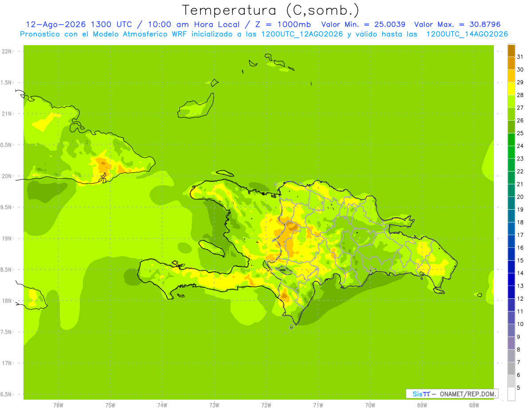The width and height of the screenshot is (532, 411).
Task: Select the 'Valor Max. = 30.8796' value
Action: (457, 24)
